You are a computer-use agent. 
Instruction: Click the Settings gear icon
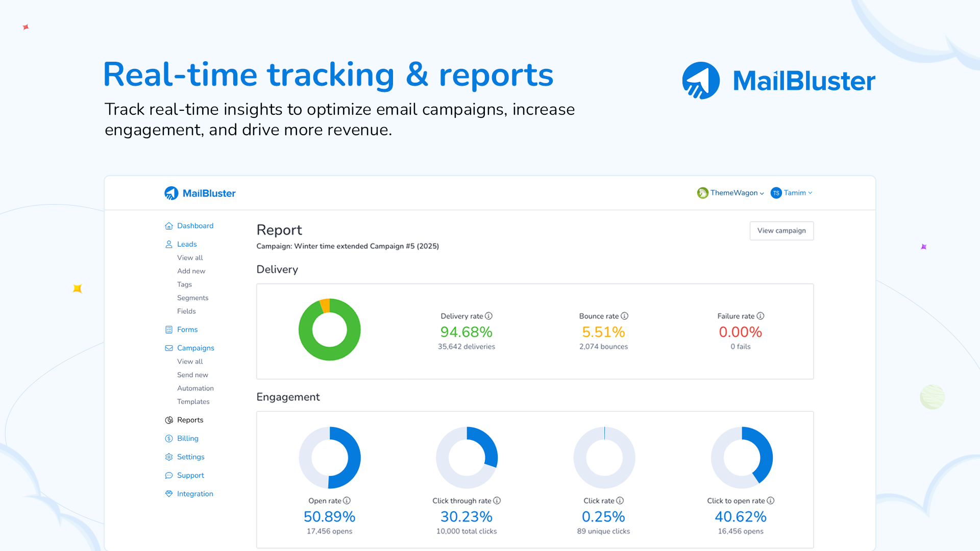point(169,457)
